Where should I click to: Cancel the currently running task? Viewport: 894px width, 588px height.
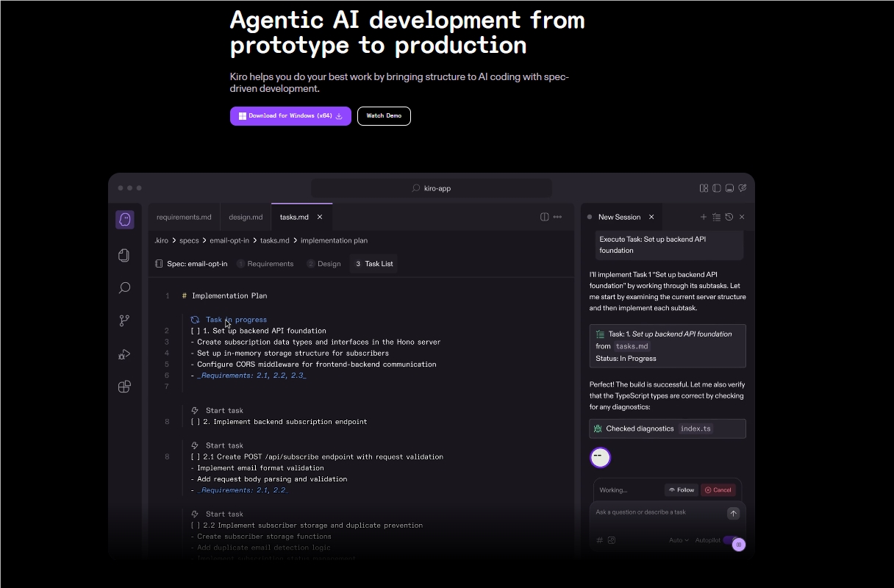(718, 490)
